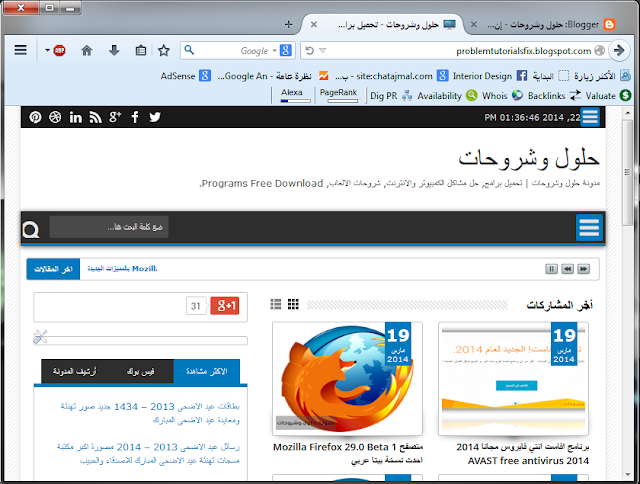The image size is (640, 484).
Task: Open the navigation bar blue menu button
Action: point(589,227)
